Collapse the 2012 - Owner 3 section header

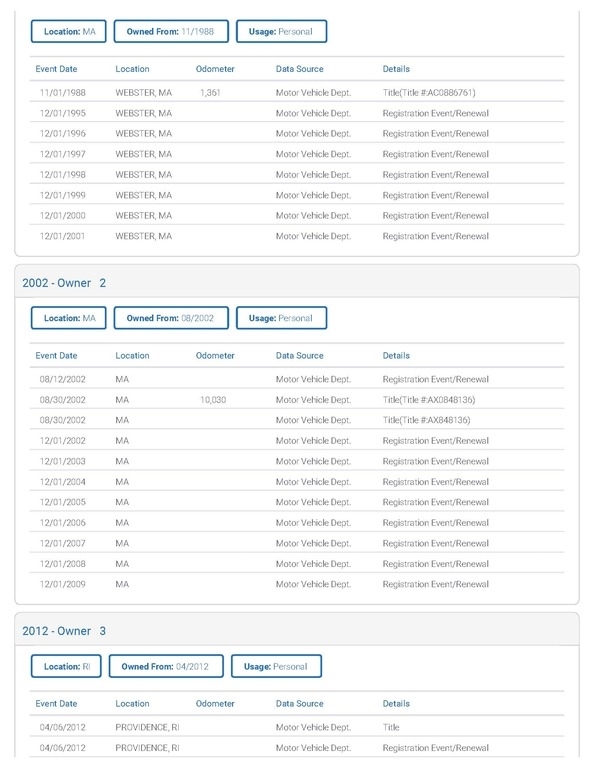coord(297,631)
